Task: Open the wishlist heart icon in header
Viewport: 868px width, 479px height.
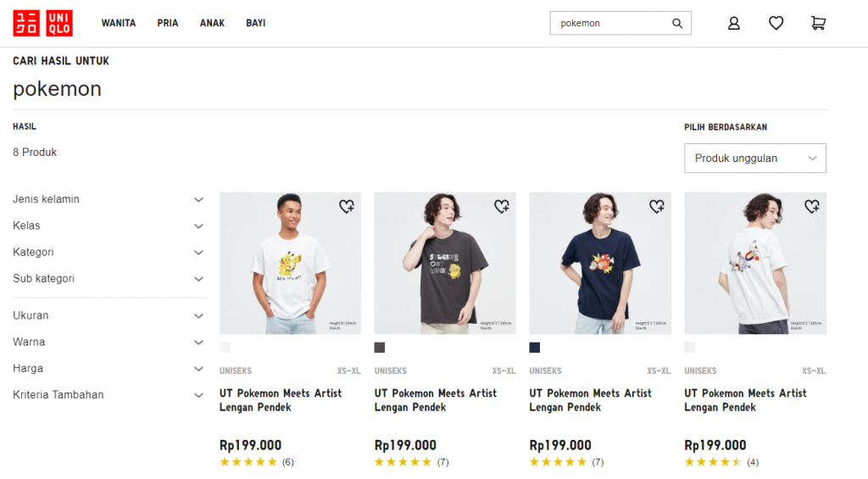Action: 776,24
